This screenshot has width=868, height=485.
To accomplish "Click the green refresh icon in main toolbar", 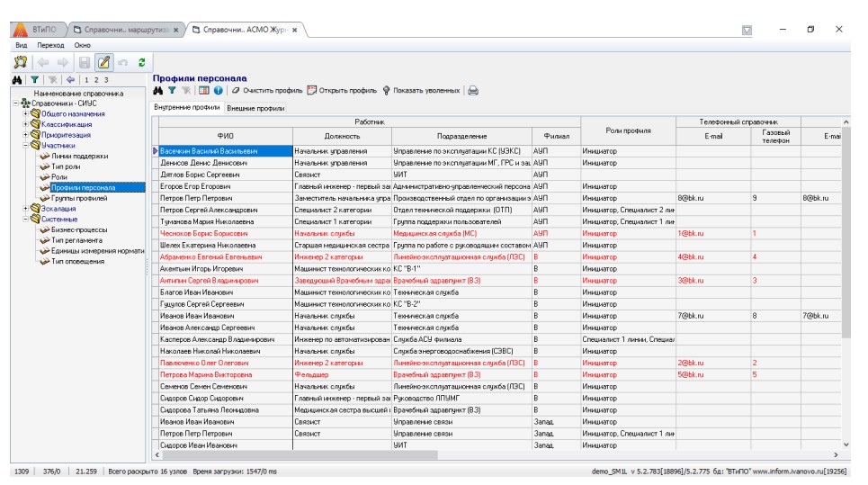I will coord(142,62).
